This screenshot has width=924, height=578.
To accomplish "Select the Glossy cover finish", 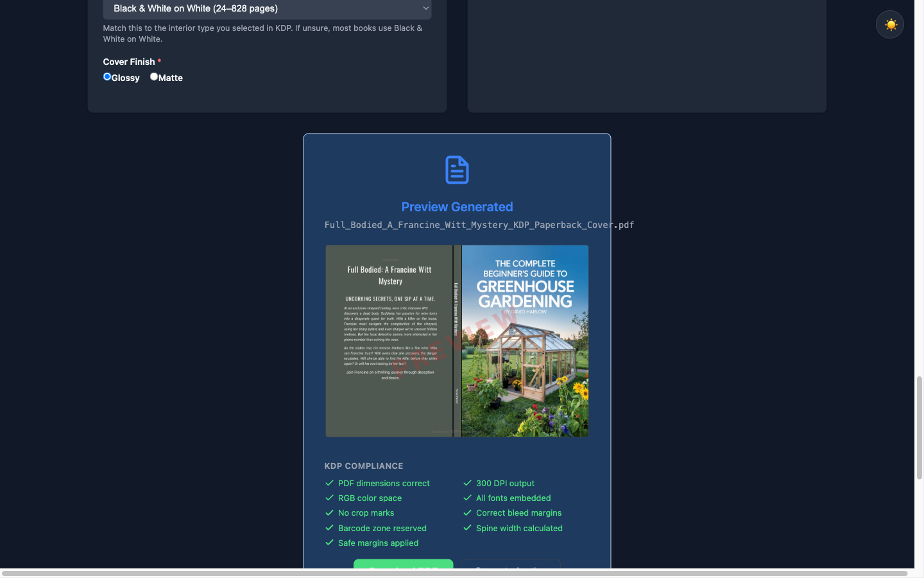I will pyautogui.click(x=107, y=76).
